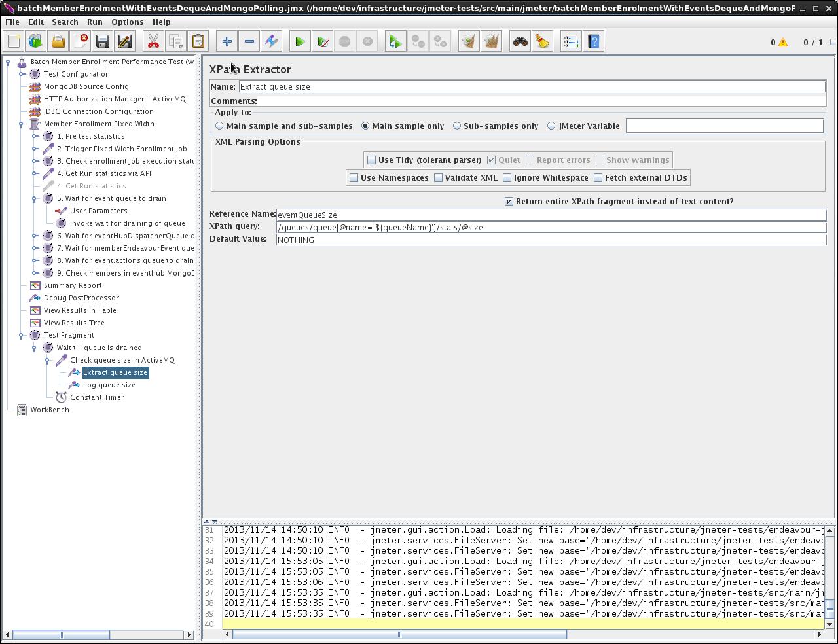Click the New test plan icon
This screenshot has width=838, height=644.
click(x=14, y=42)
